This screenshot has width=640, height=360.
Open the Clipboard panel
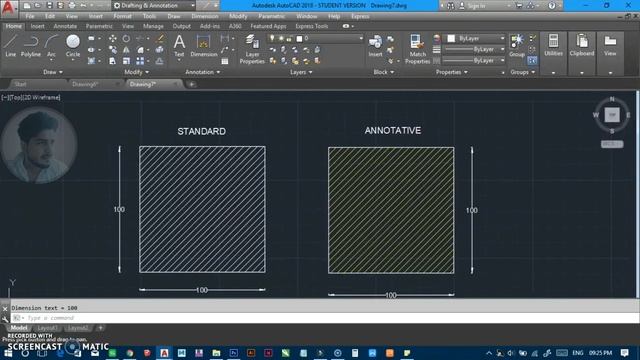pos(582,46)
